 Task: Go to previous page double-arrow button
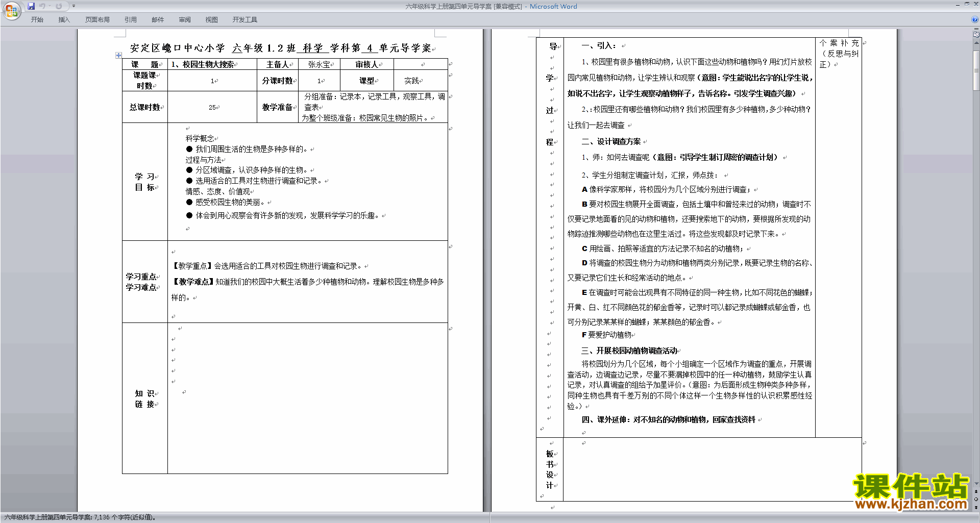coord(976,491)
